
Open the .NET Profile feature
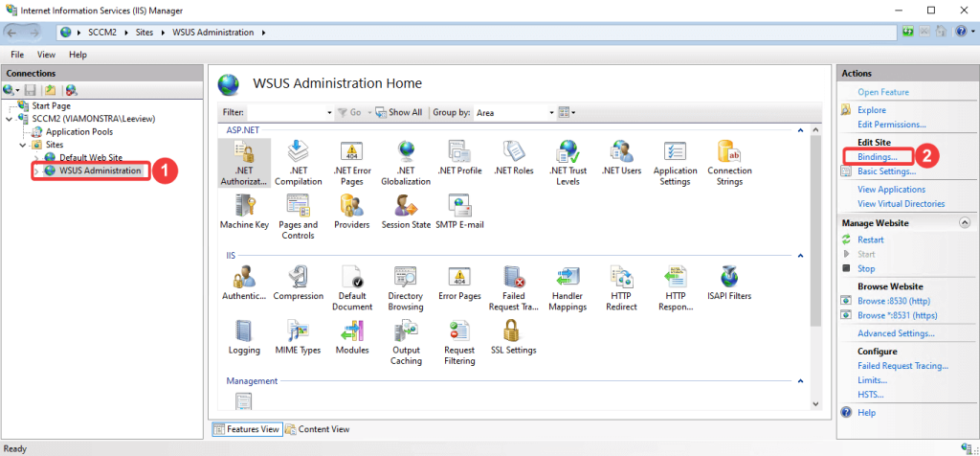click(459, 158)
